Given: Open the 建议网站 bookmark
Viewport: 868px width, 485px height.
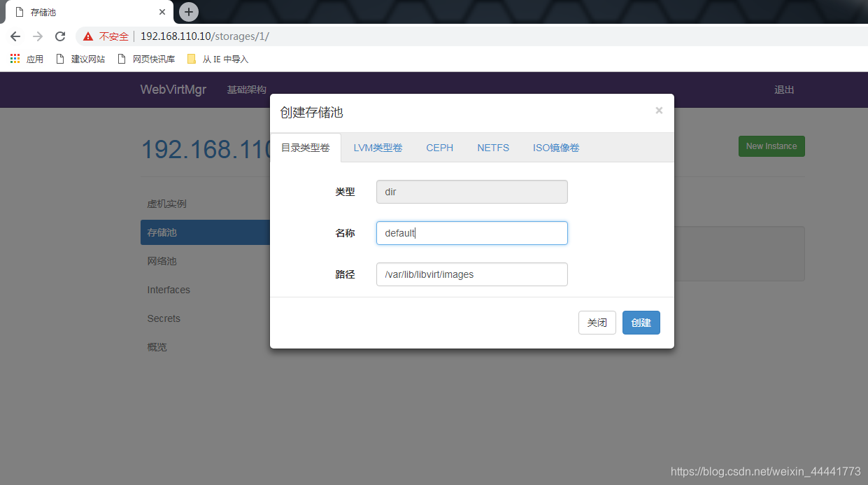Looking at the screenshot, I should [x=80, y=59].
